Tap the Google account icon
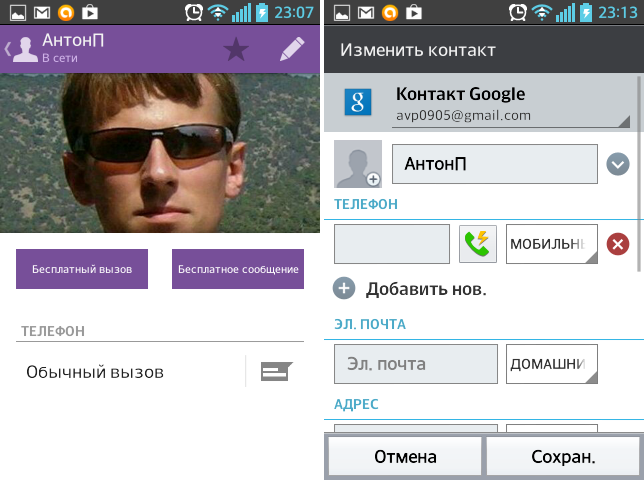This screenshot has width=644, height=480. click(358, 103)
